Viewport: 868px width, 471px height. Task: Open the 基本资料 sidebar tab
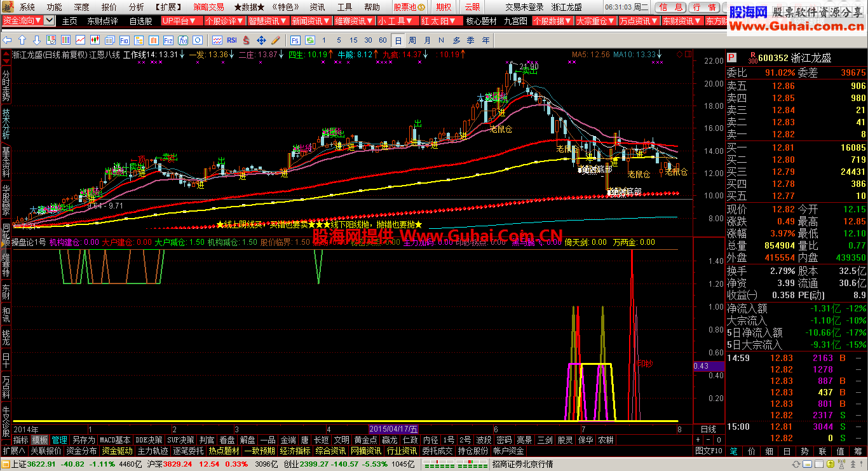click(6, 162)
